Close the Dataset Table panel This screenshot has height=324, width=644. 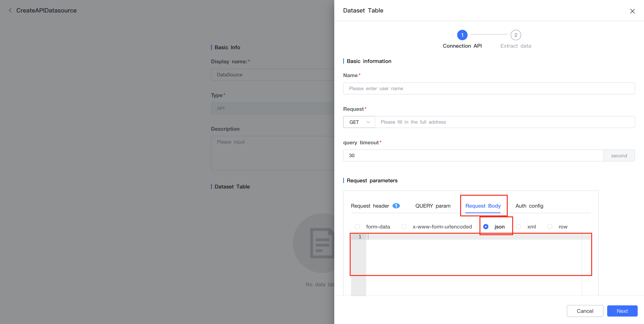pyautogui.click(x=632, y=11)
